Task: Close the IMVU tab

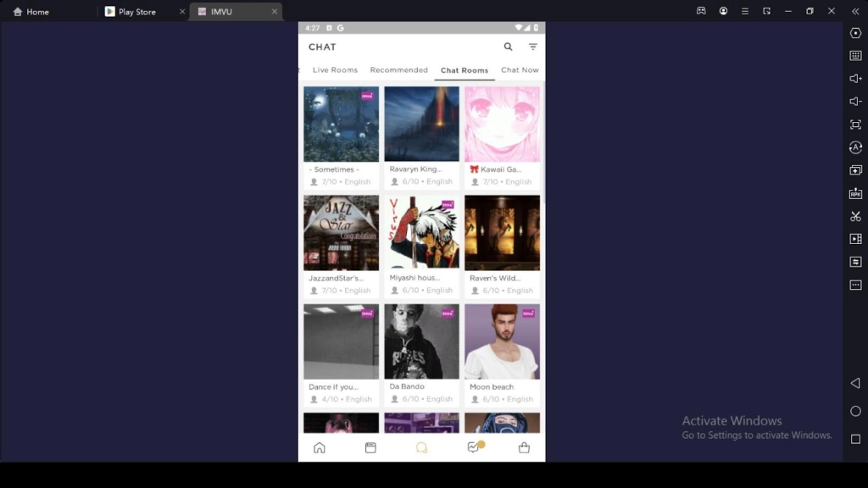Action: tap(274, 12)
